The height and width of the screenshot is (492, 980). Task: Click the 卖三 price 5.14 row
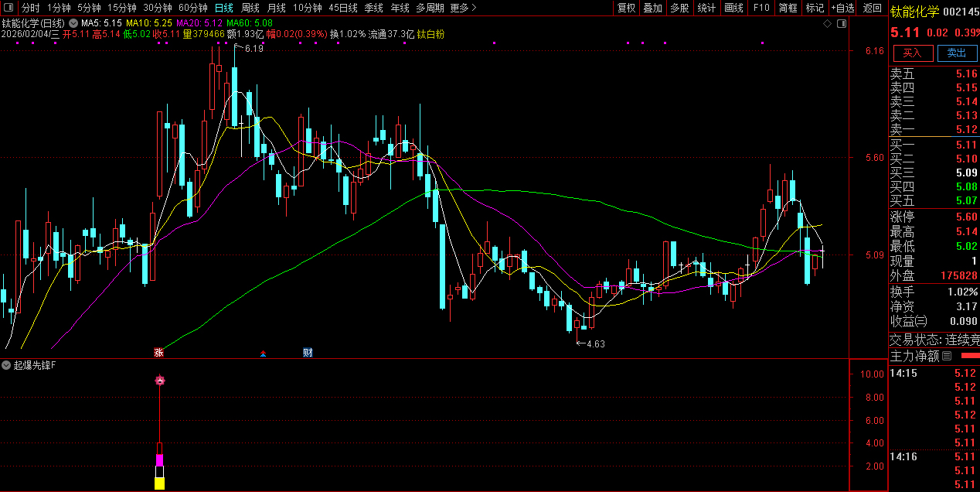(x=934, y=101)
